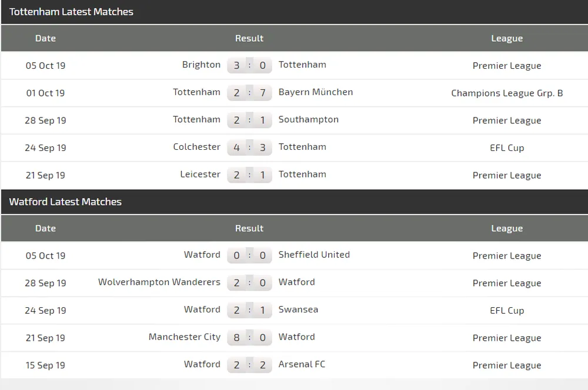
Task: Open the Arsenal FC team link
Action: tap(302, 364)
